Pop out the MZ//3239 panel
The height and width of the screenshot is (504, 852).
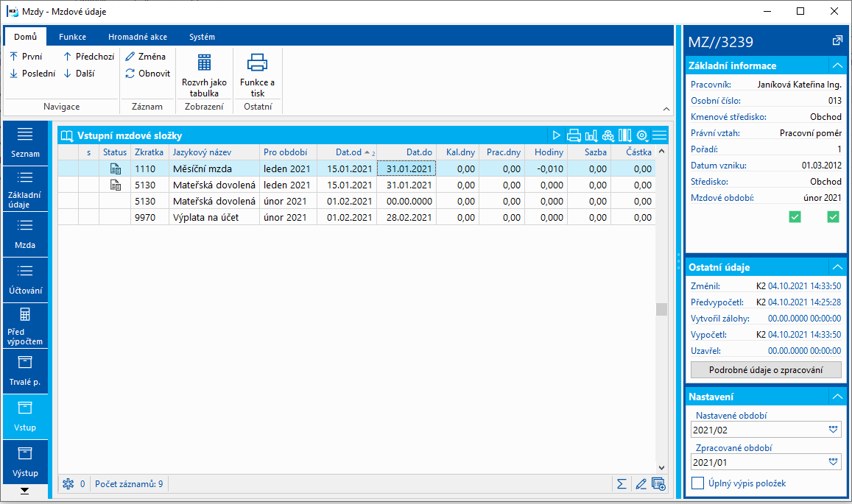[x=837, y=41]
